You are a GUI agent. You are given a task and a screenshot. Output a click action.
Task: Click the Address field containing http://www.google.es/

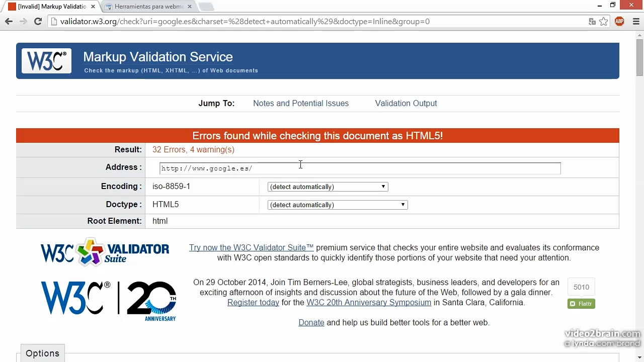tap(360, 168)
